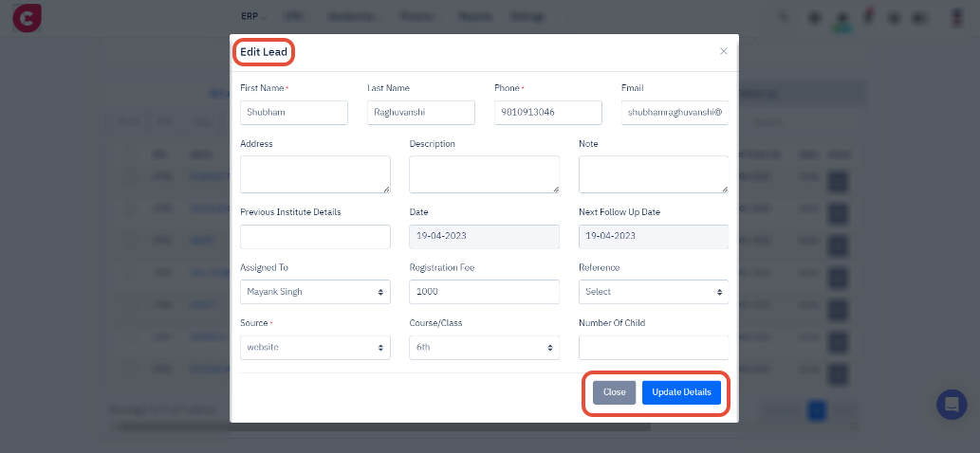The width and height of the screenshot is (980, 453).
Task: Click the Date field showing 19-04-2023
Action: point(485,237)
